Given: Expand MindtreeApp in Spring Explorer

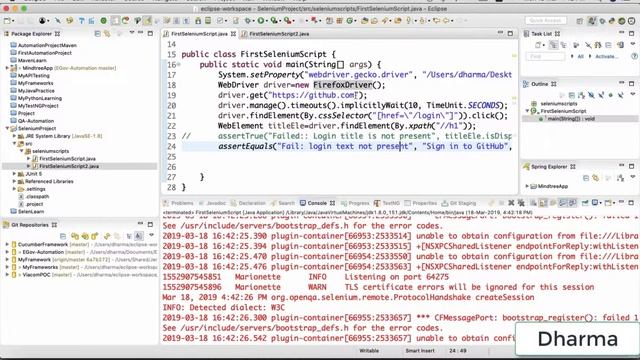Looking at the screenshot, I should click(x=527, y=186).
